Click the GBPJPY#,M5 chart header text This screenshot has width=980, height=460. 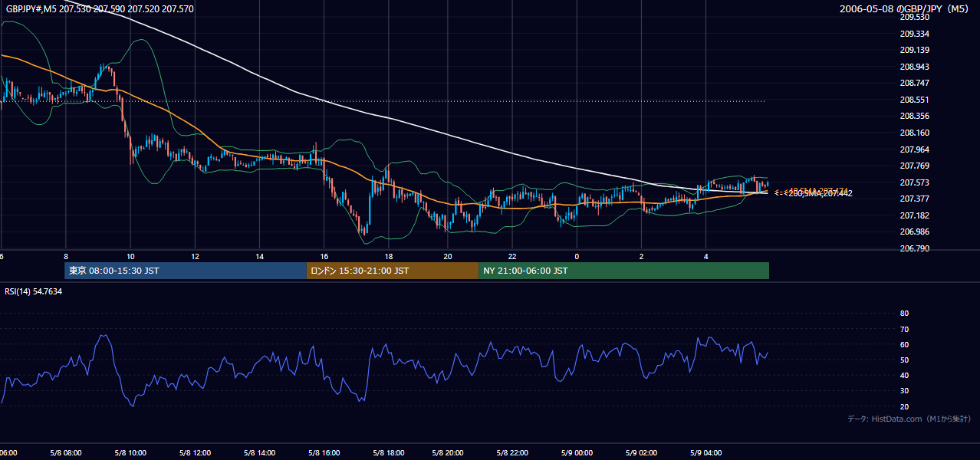pyautogui.click(x=100, y=8)
